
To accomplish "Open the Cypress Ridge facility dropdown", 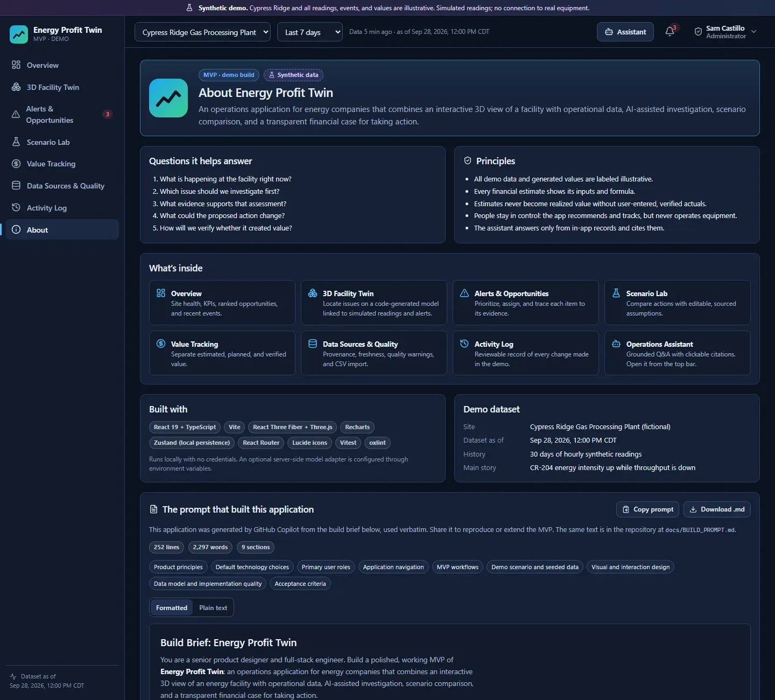I will (202, 32).
